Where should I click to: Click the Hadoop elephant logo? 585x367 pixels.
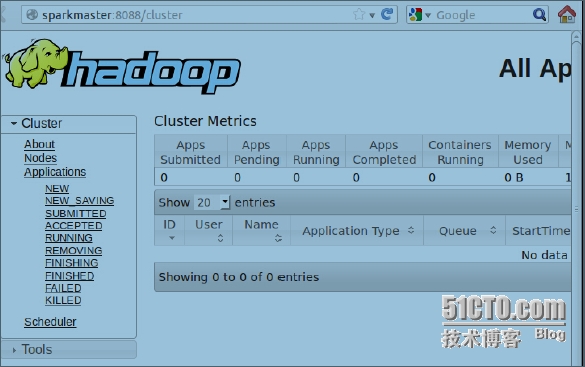point(122,66)
